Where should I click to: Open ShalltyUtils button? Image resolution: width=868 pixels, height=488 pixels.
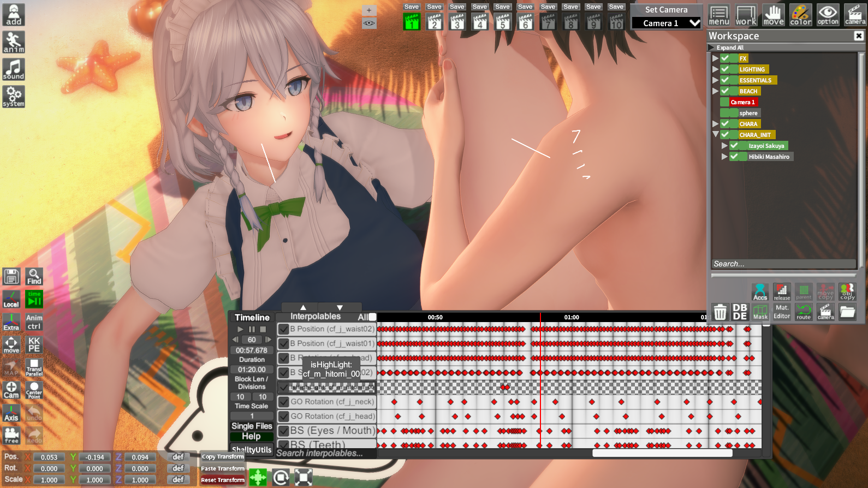coord(252,450)
